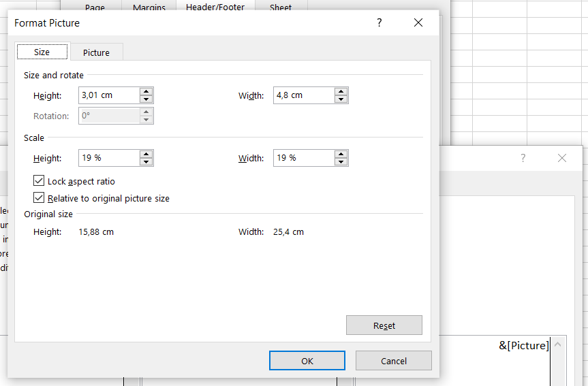Click the Help question mark in Format Picture

380,23
